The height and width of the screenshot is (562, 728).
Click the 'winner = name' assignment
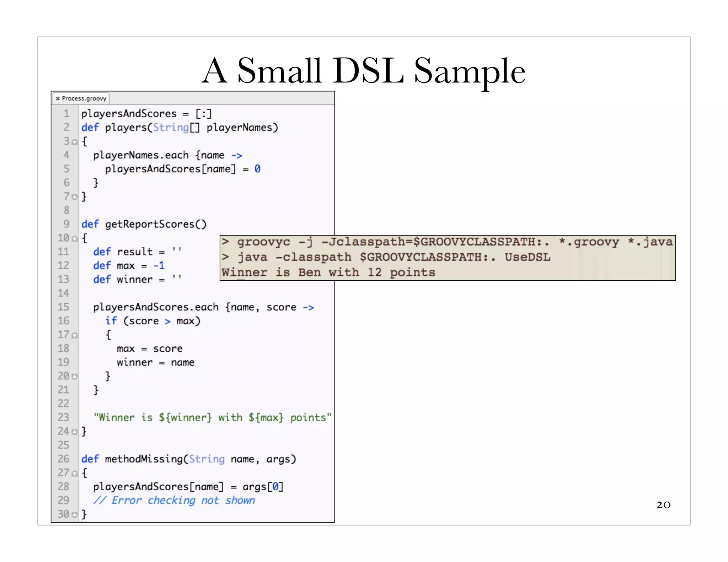[156, 363]
